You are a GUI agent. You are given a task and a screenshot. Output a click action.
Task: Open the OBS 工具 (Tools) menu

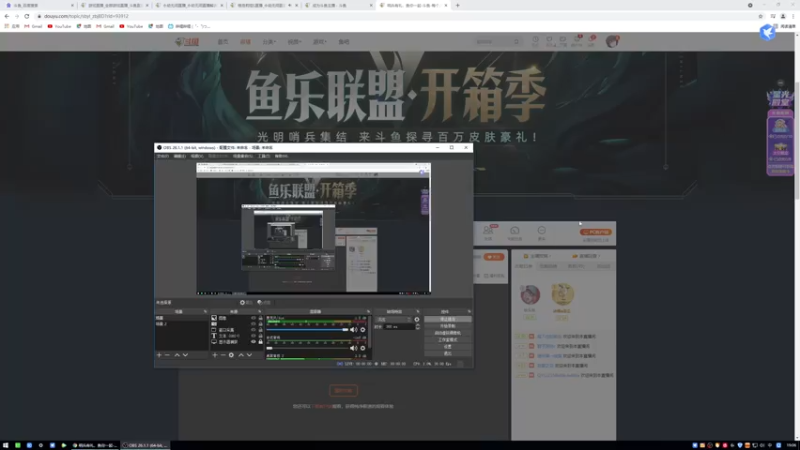[264, 156]
